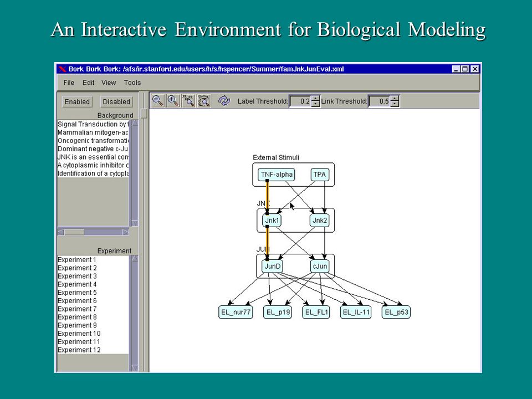Screen dimensions: 532x399
Task: Click Experiment list scroll up arrow
Action: point(135,259)
